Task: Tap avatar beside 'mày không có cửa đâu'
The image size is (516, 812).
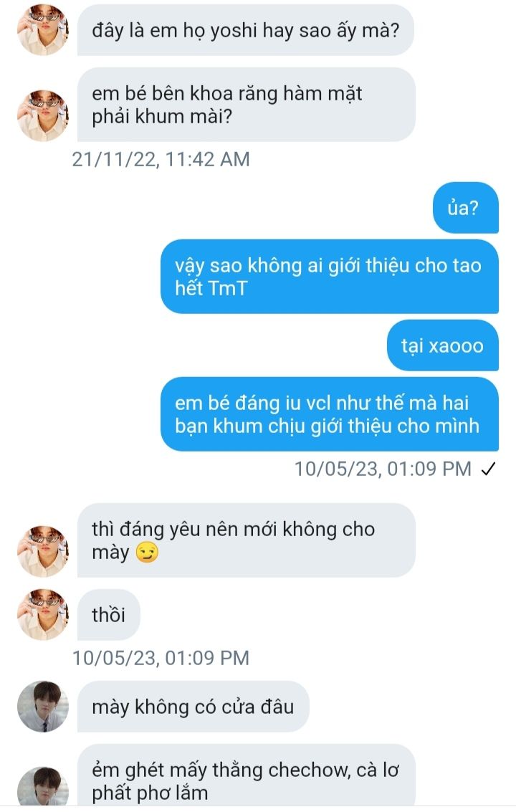Action: (x=43, y=707)
